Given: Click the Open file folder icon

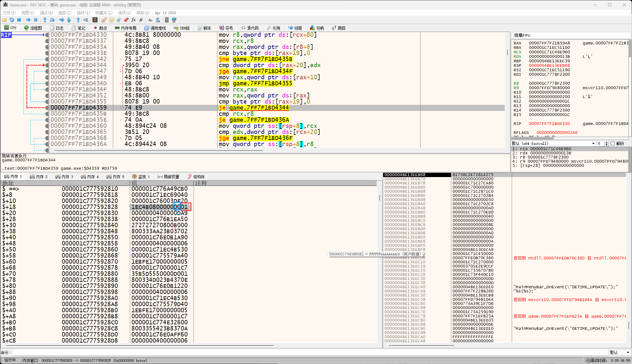Looking at the screenshot, I should (4, 20).
